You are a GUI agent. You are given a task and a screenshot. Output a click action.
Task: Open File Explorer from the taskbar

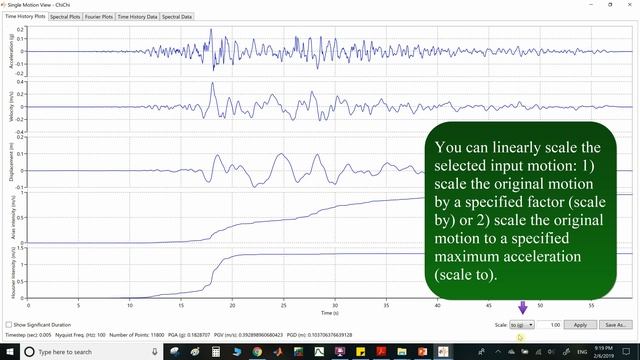tap(402, 351)
